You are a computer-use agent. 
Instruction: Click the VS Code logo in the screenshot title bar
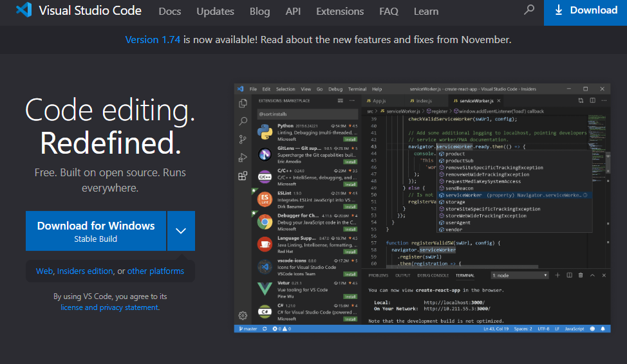click(240, 89)
